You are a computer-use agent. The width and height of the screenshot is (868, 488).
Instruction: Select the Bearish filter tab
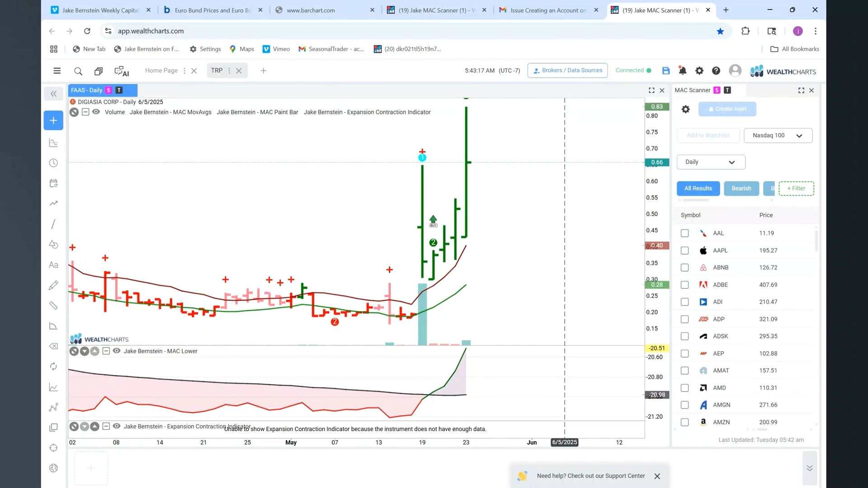(x=741, y=188)
